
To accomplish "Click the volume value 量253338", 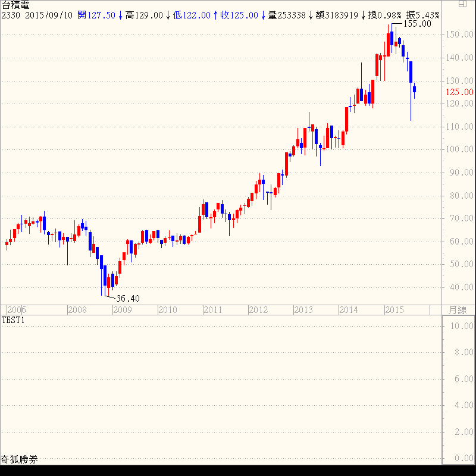I will [x=287, y=15].
